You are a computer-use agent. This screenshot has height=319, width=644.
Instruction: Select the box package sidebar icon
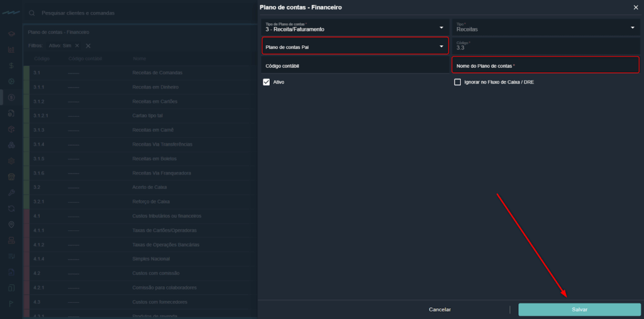coord(11,129)
